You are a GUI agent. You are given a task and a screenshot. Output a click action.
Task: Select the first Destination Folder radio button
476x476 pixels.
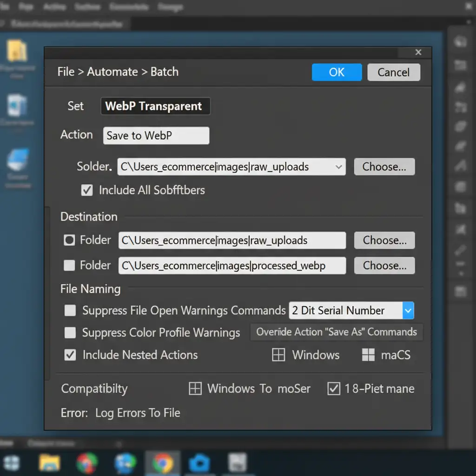tap(69, 240)
